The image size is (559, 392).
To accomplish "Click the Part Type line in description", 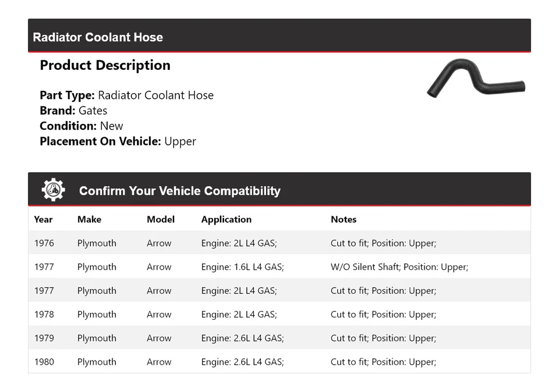I will point(126,95).
